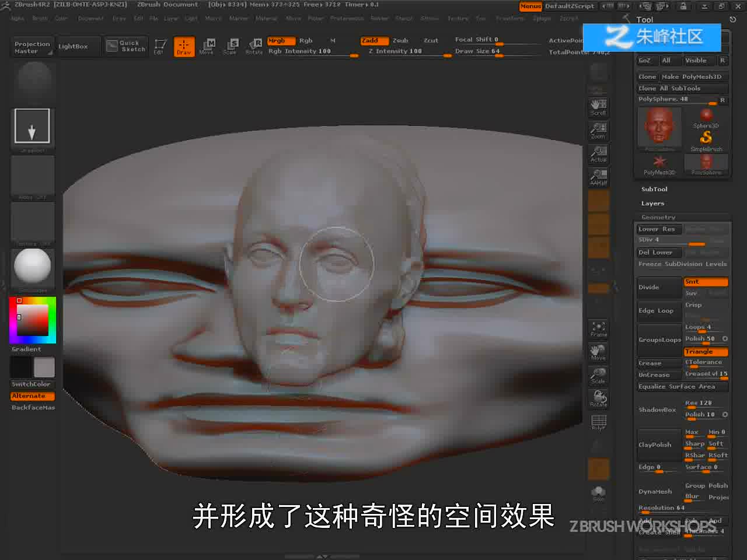The image size is (747, 560).
Task: Click Del Lower button
Action: [x=659, y=253]
